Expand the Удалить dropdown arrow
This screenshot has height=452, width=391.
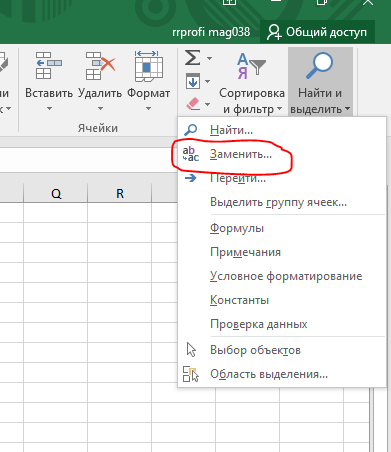click(x=100, y=109)
